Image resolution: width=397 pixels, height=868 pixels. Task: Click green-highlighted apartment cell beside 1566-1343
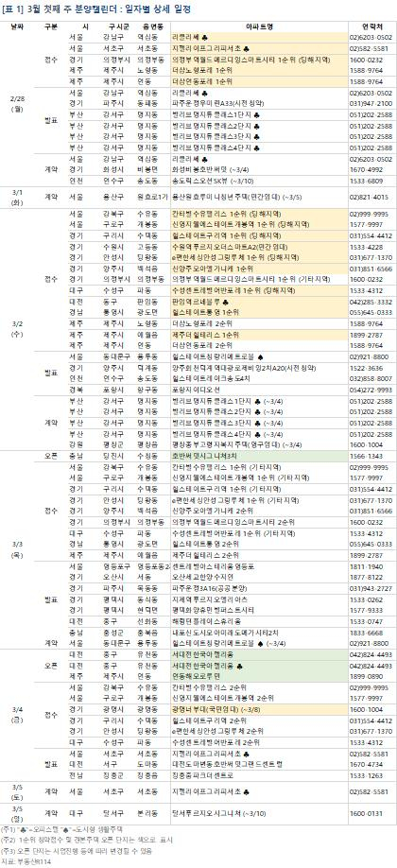click(x=259, y=456)
